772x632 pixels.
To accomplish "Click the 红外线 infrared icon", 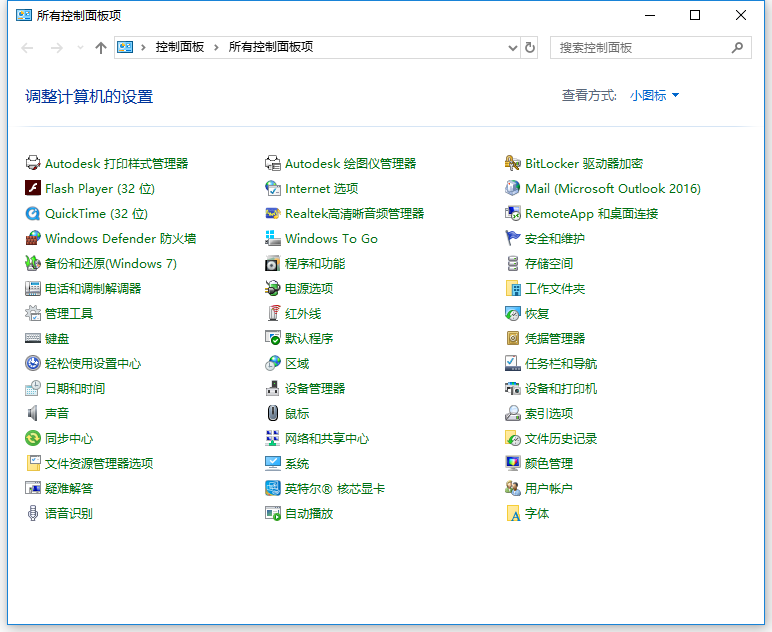I will (272, 313).
